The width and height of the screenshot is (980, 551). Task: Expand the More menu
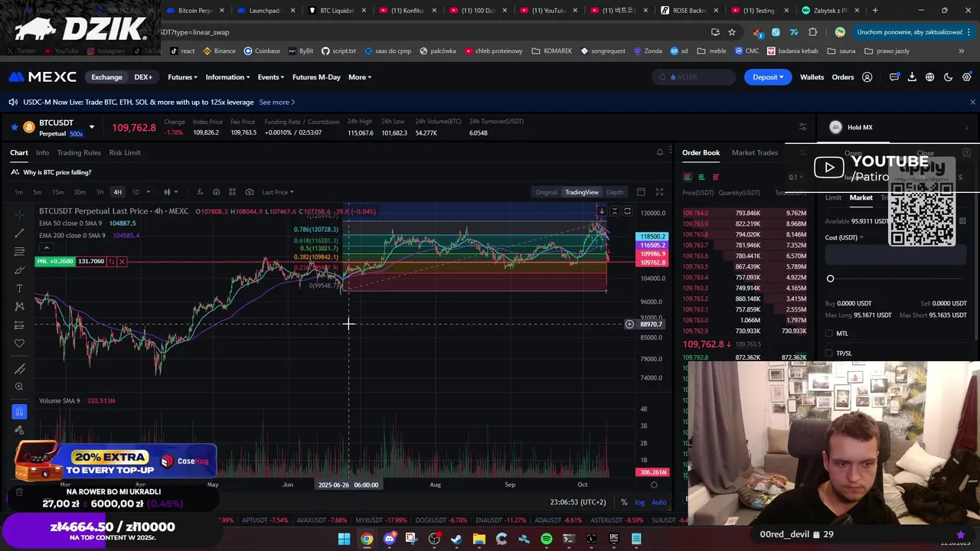pos(360,77)
